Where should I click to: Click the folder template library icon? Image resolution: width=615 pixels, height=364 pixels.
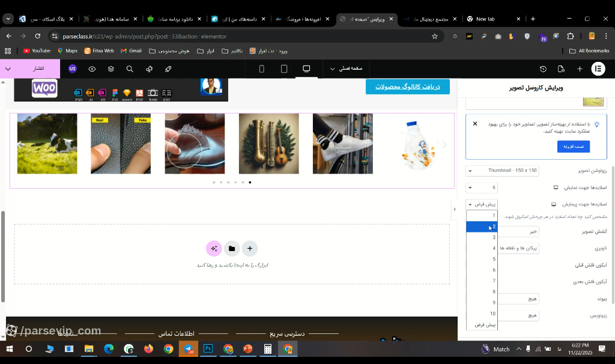(232, 248)
